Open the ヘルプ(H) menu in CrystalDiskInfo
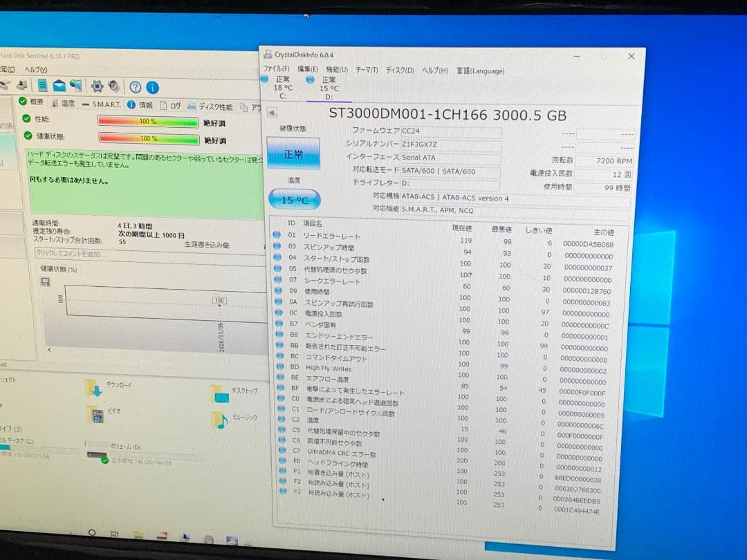Viewport: 747px width, 560px height. click(x=435, y=71)
